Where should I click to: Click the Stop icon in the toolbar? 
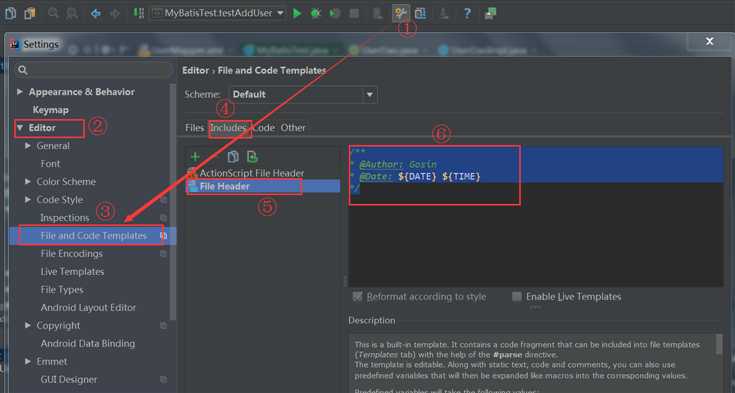(x=354, y=13)
